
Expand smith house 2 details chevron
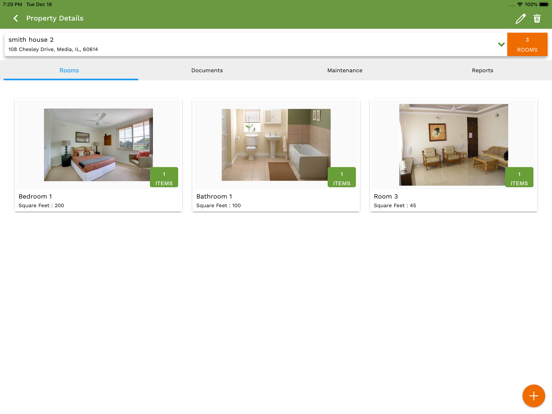(501, 44)
